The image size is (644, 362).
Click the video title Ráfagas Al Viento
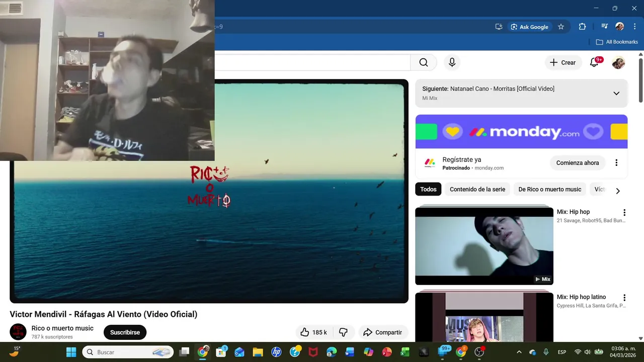(103, 314)
